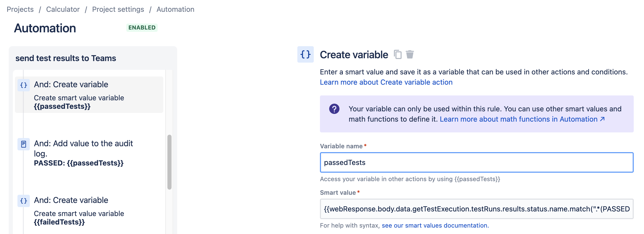Select the Add value to audit log step
This screenshot has width=644, height=234.
[89, 153]
